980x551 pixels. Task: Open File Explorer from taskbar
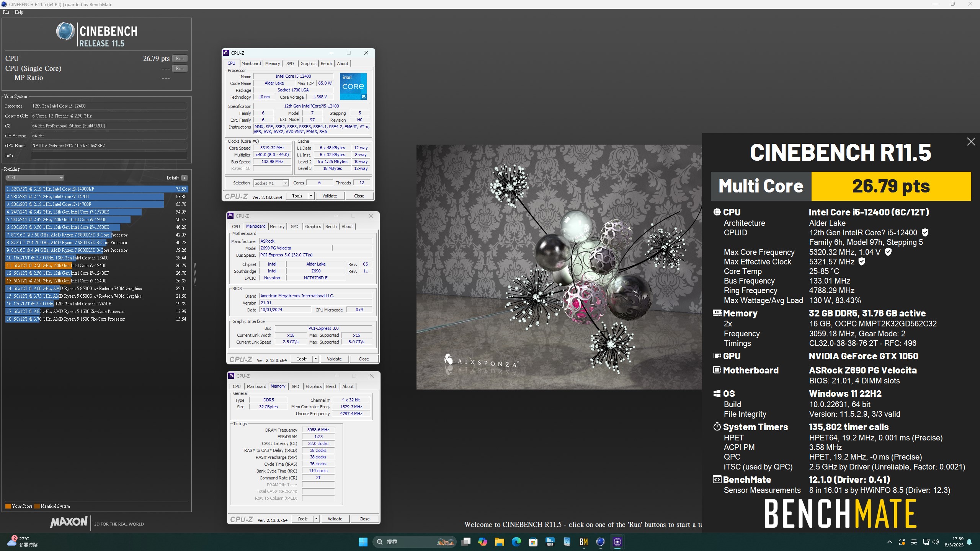coord(500,542)
